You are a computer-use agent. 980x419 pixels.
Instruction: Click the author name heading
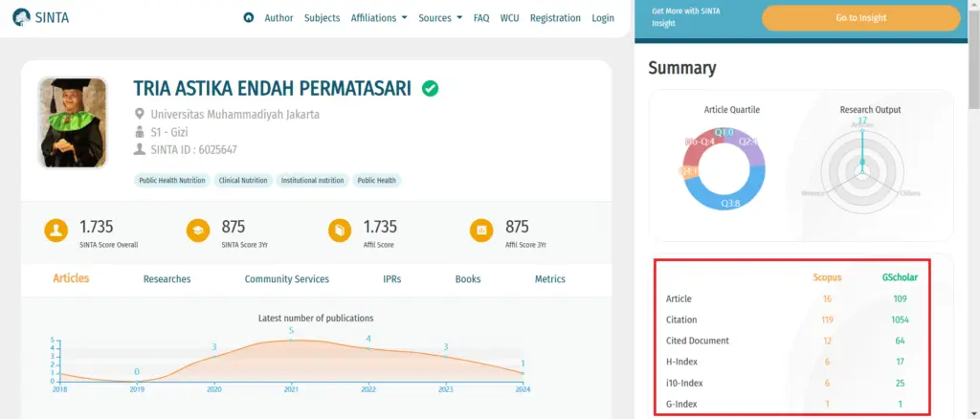coord(272,89)
